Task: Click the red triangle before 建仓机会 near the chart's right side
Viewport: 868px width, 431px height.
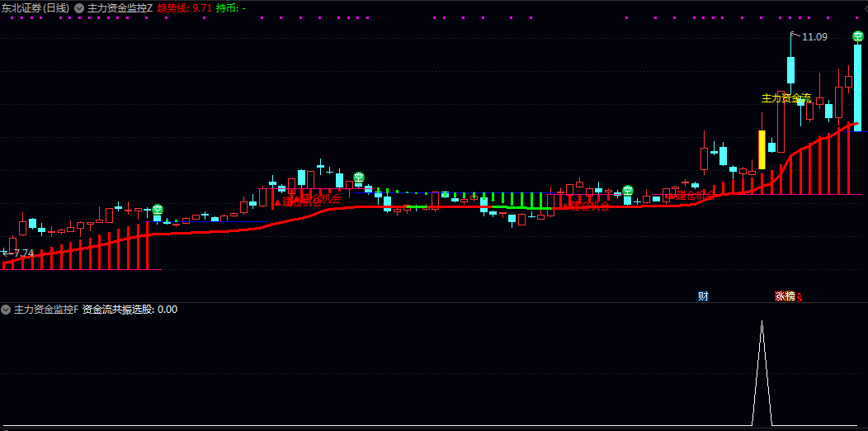Action: point(672,196)
